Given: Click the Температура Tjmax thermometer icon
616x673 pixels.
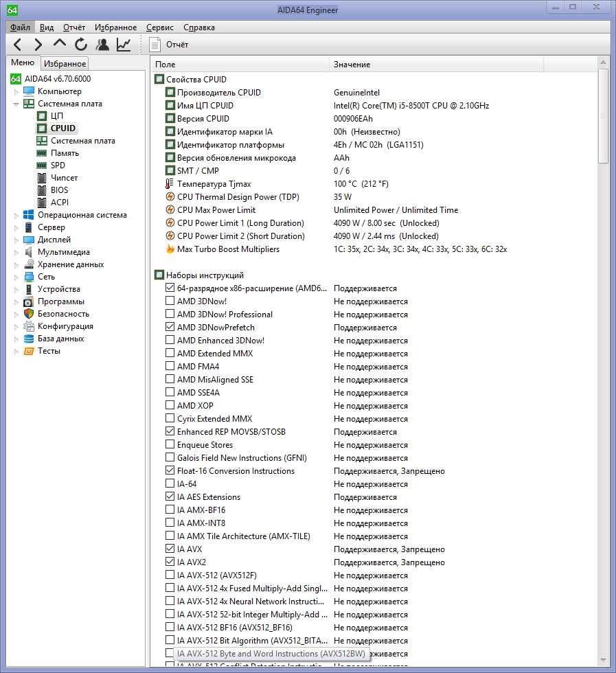Looking at the screenshot, I should click(170, 184).
